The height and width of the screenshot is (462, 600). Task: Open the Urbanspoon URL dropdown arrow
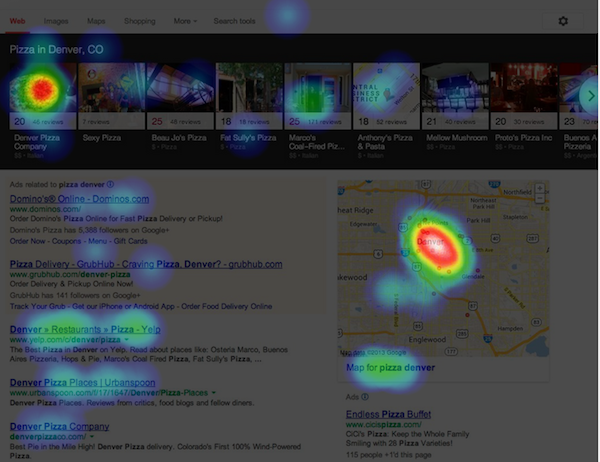coord(214,393)
